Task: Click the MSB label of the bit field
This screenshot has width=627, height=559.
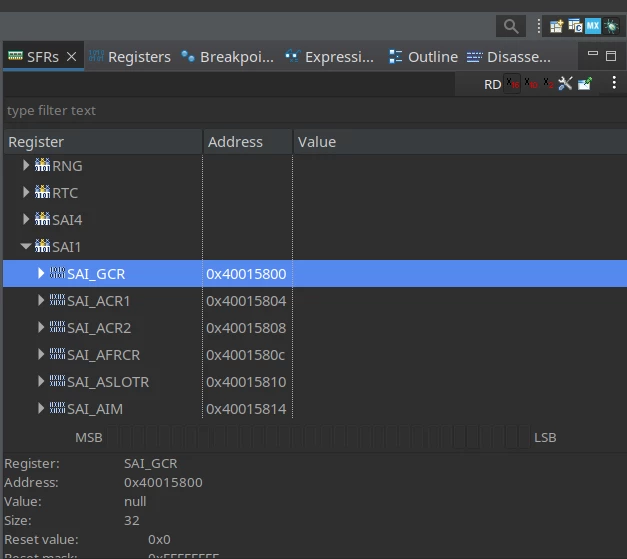Action: coord(89,437)
